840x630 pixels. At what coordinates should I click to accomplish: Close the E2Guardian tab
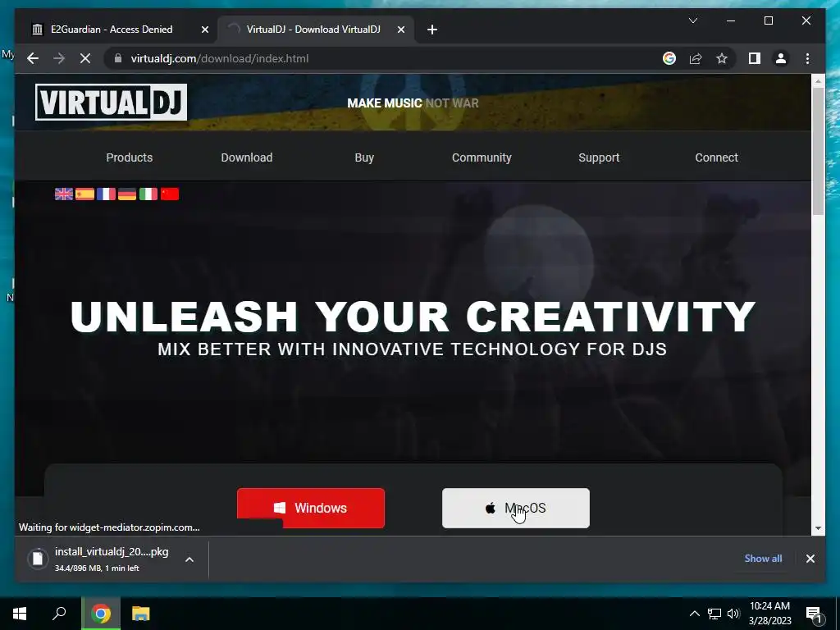204,30
